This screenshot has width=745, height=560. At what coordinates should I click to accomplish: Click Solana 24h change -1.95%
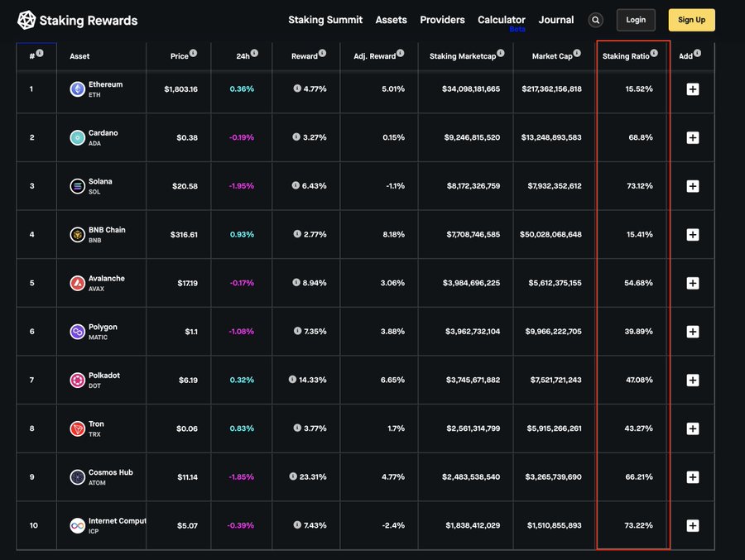click(242, 186)
